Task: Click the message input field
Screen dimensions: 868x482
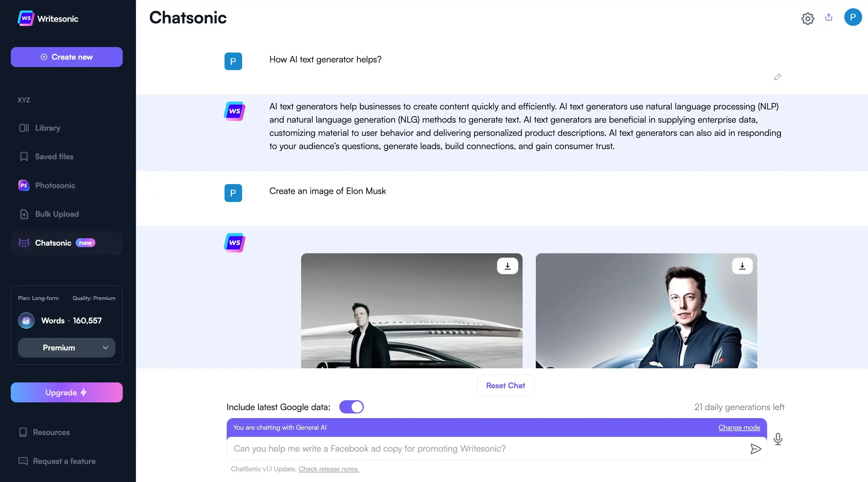Action: (x=472, y=449)
